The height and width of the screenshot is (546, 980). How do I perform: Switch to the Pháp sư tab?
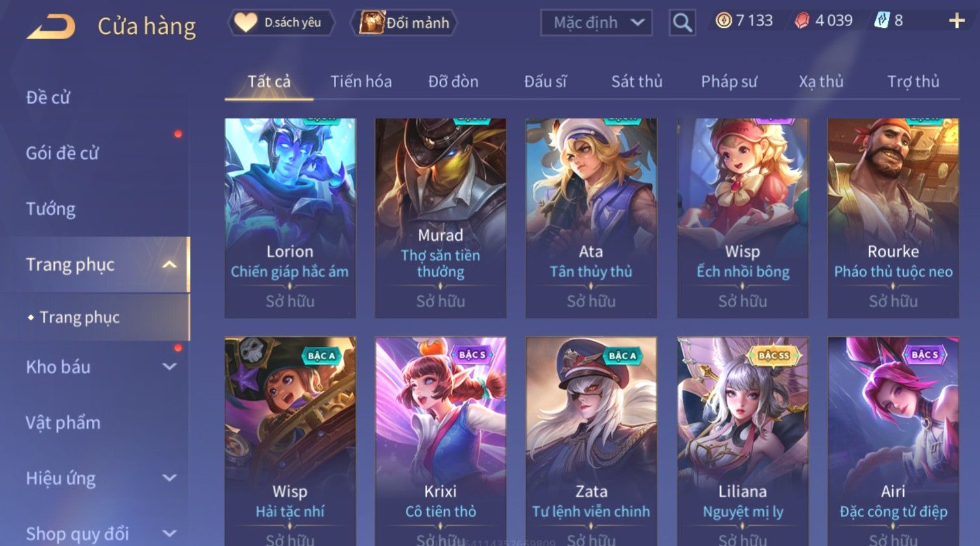coord(729,81)
